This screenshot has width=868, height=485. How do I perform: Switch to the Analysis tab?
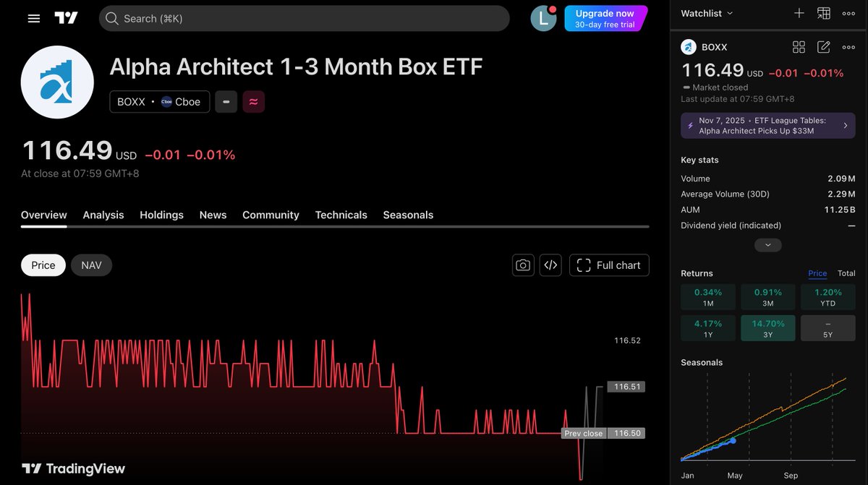[103, 215]
